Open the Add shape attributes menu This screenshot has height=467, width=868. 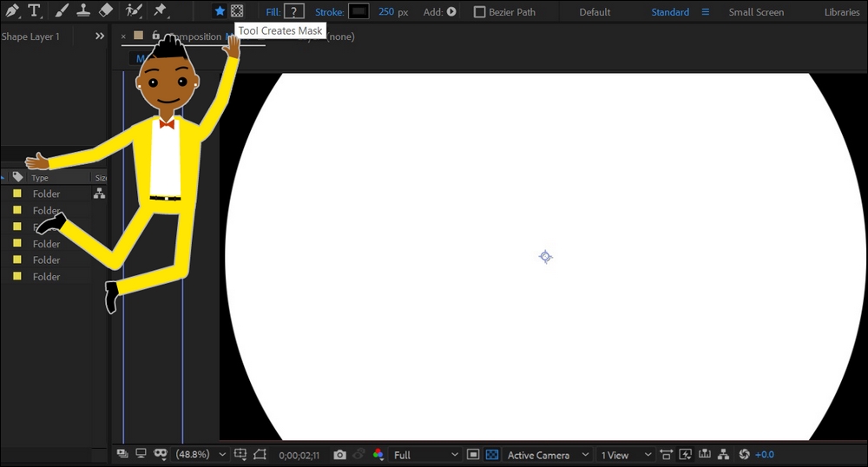click(451, 11)
